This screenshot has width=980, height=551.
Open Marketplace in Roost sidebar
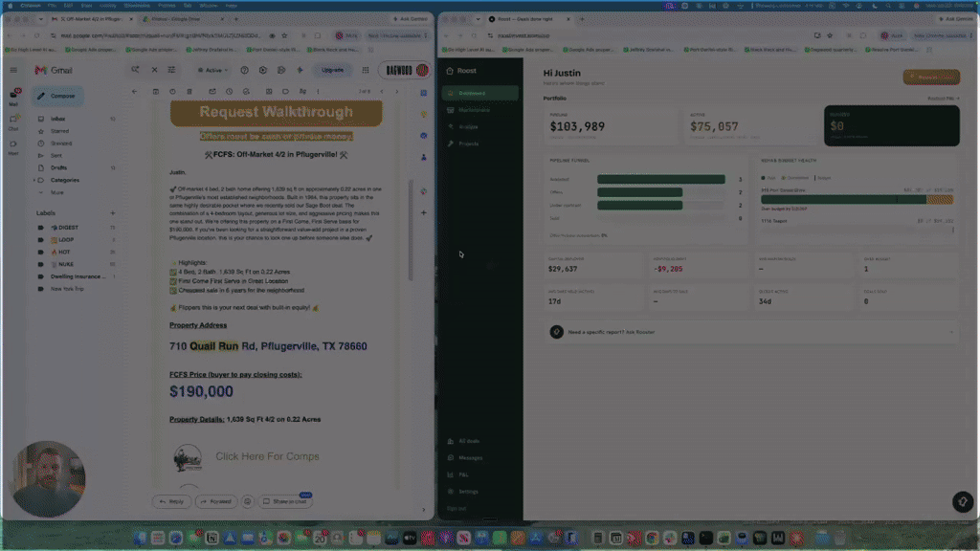[480, 110]
